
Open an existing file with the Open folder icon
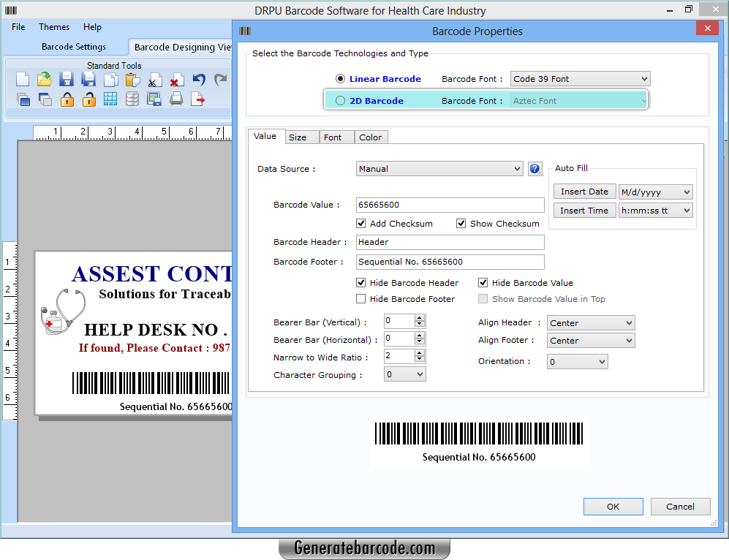pos(45,79)
